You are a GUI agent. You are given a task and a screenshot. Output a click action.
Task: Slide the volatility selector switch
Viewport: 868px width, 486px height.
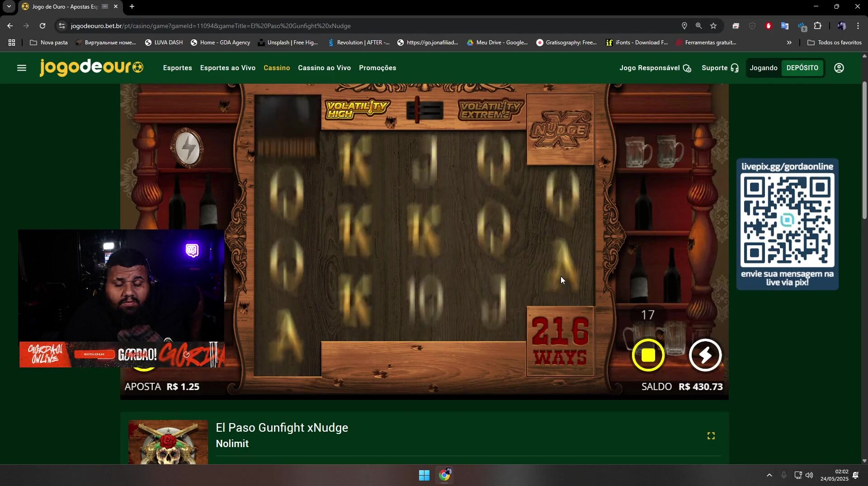click(424, 110)
